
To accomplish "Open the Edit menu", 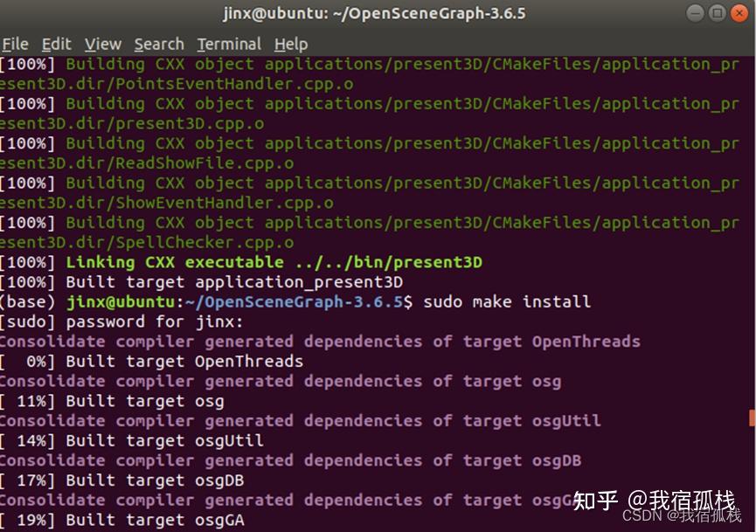I will pos(56,44).
